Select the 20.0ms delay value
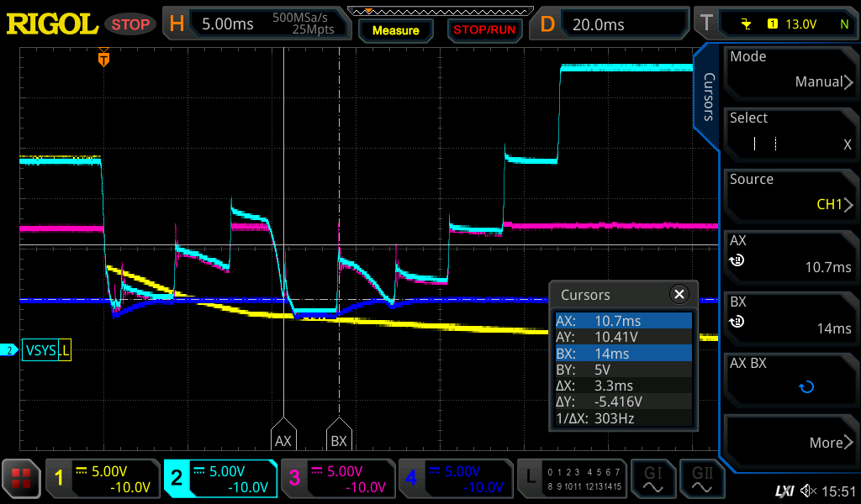861x504 pixels. coord(599,24)
